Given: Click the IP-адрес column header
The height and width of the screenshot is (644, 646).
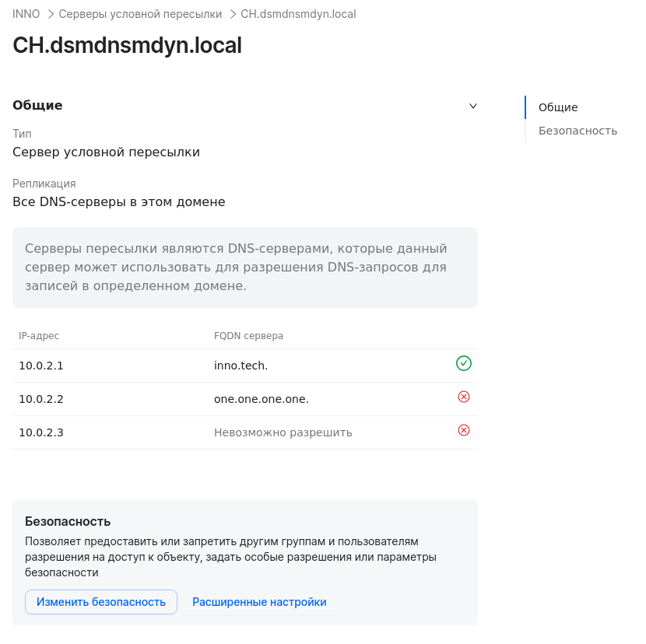Looking at the screenshot, I should (39, 336).
